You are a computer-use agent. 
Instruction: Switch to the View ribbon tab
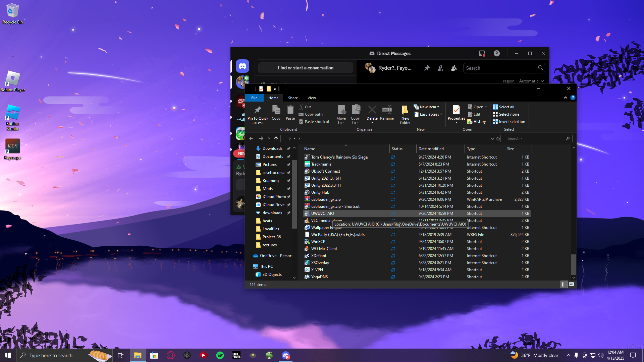click(312, 98)
